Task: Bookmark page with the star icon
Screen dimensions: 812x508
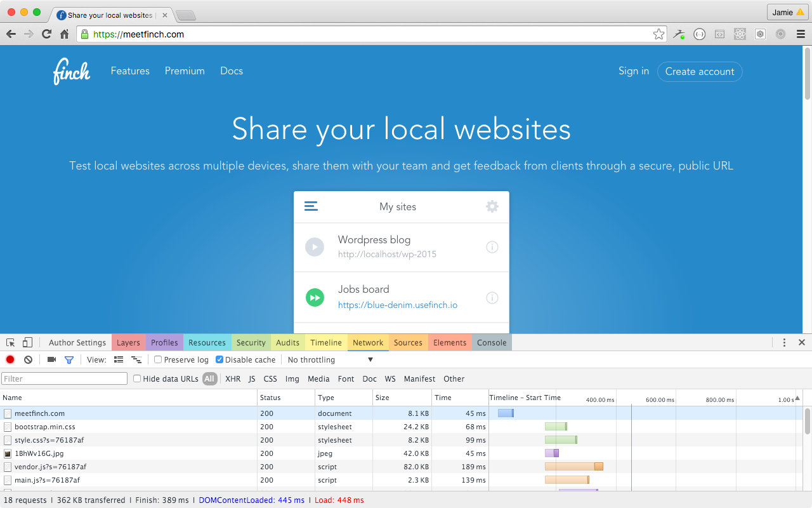Action: click(x=659, y=34)
